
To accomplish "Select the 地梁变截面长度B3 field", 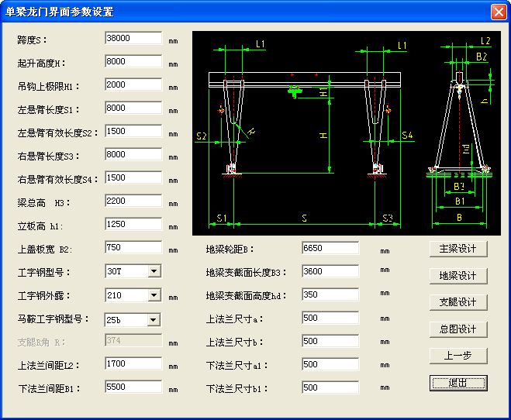I will [x=330, y=271].
